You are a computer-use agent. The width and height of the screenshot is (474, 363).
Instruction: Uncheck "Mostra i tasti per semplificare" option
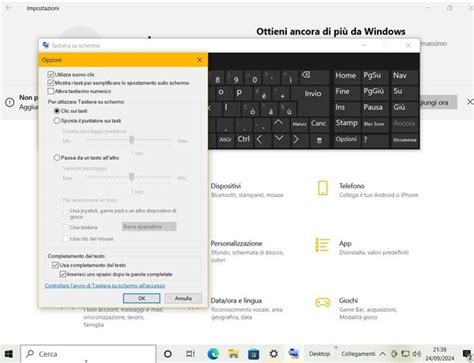point(51,83)
